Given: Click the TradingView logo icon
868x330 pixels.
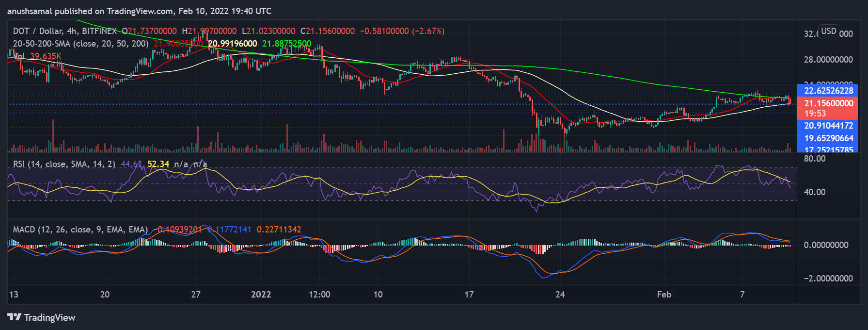Looking at the screenshot, I should pos(14,317).
